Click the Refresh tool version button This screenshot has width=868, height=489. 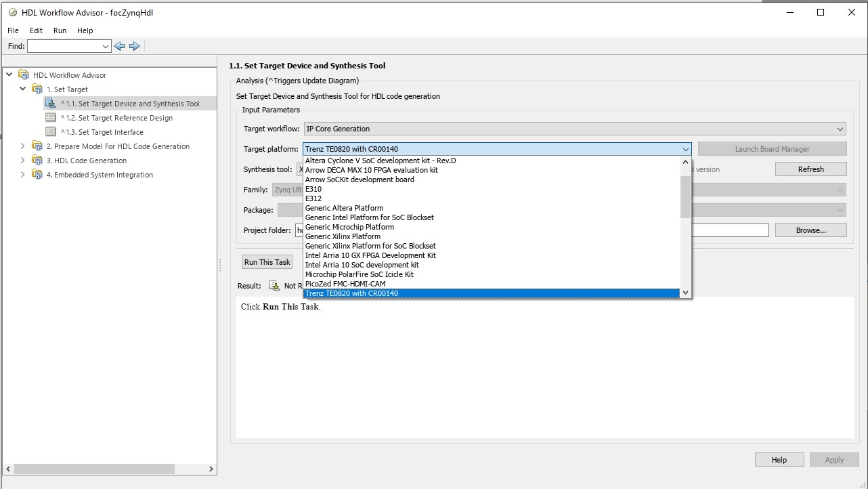point(810,169)
